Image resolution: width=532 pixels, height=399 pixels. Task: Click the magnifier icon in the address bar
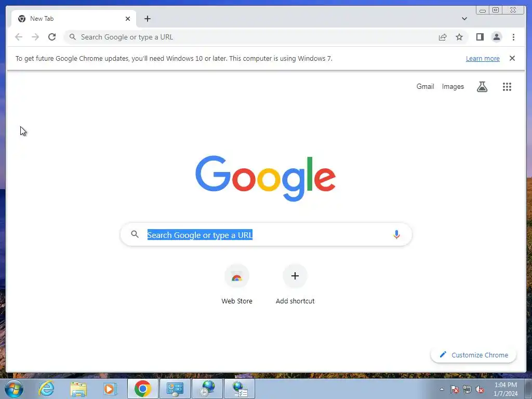pos(72,37)
